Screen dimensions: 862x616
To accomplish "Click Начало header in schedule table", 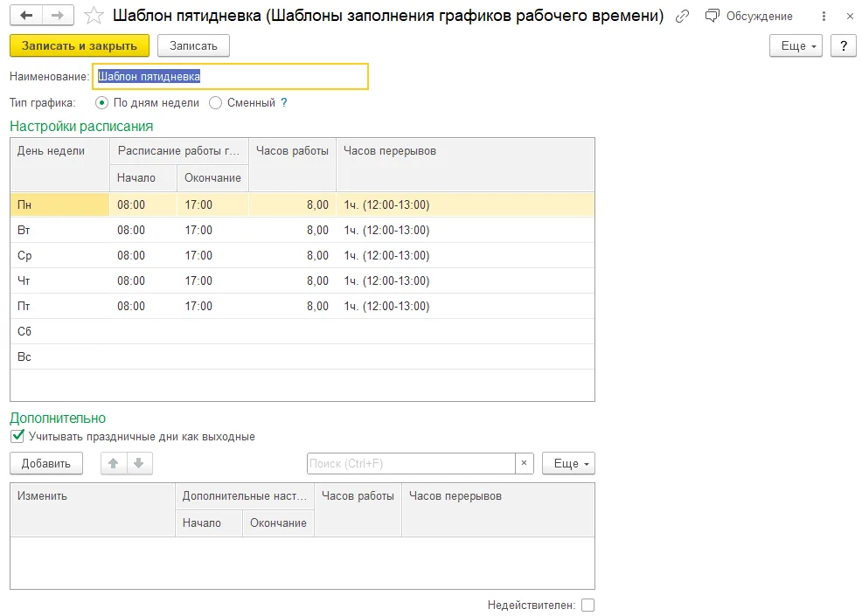I will pyautogui.click(x=143, y=177).
